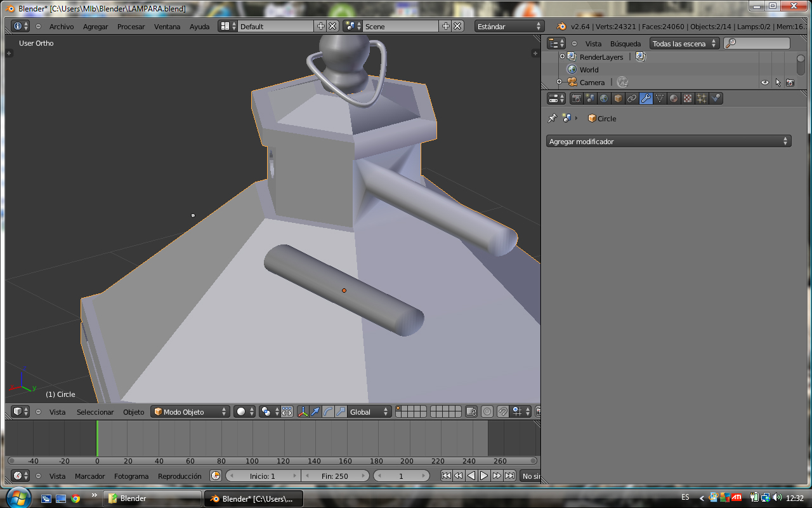Screen dimensions: 812x508
Task: Switch to the Material properties tab
Action: (x=674, y=98)
